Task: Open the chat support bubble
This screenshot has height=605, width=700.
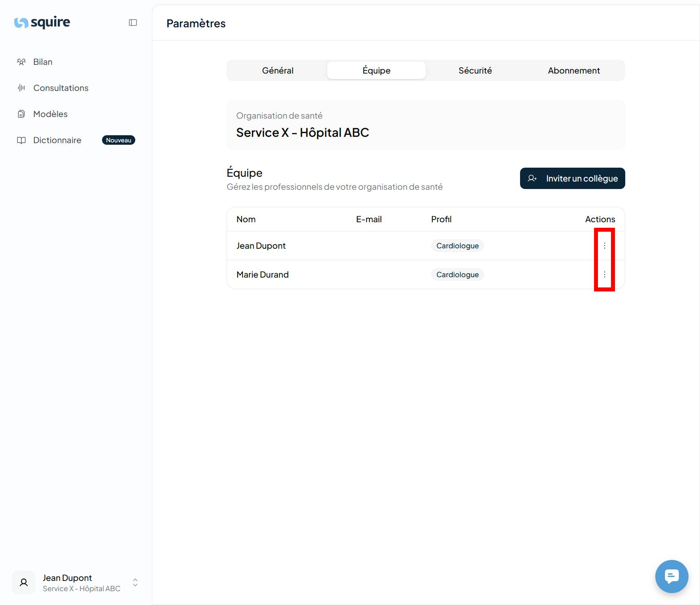Action: (x=672, y=576)
